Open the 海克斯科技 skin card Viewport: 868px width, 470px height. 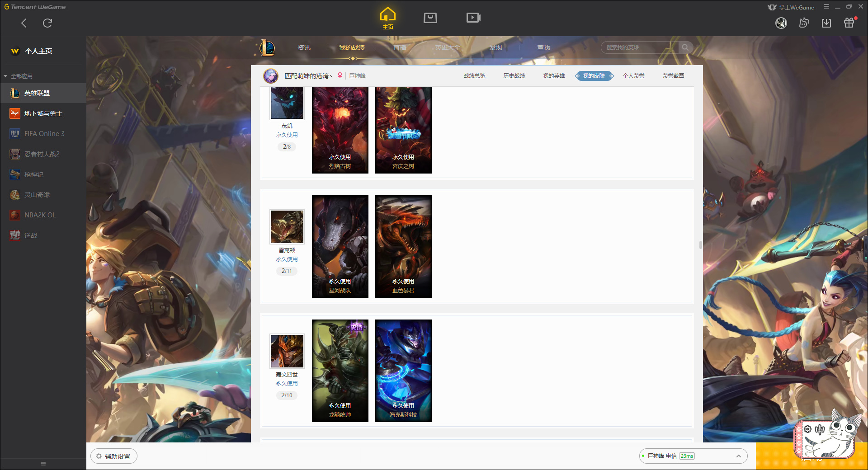click(403, 371)
